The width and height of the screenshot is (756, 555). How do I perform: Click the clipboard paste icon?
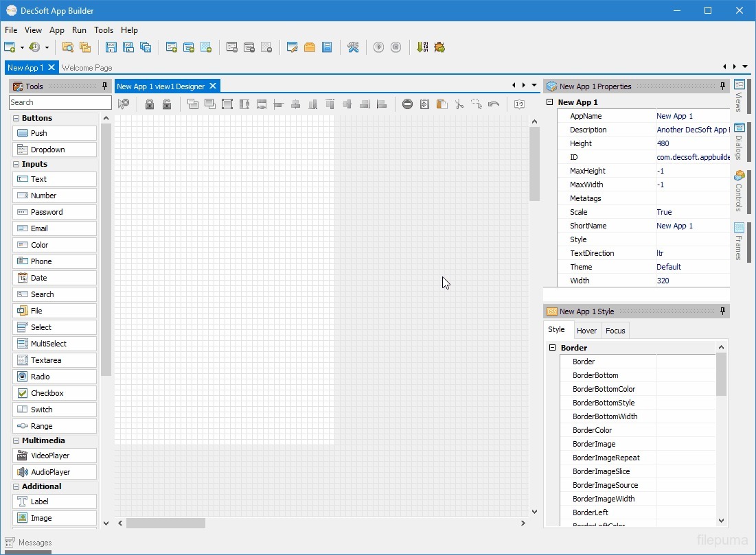pos(442,104)
